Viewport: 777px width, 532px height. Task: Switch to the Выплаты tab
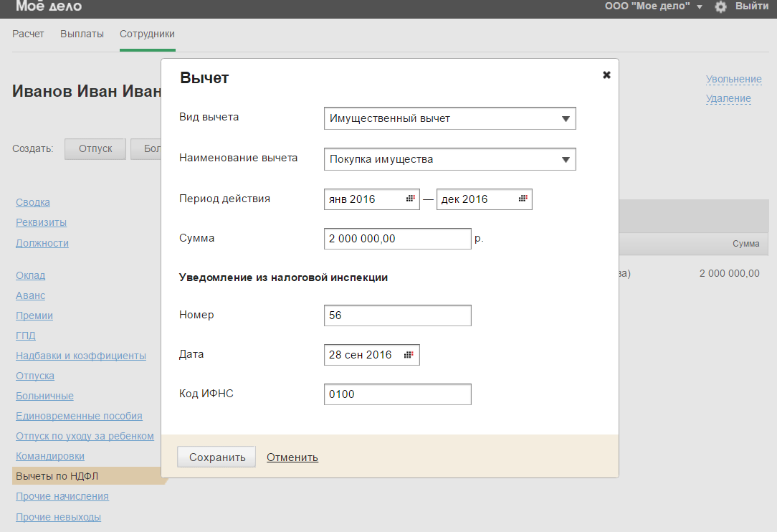82,34
